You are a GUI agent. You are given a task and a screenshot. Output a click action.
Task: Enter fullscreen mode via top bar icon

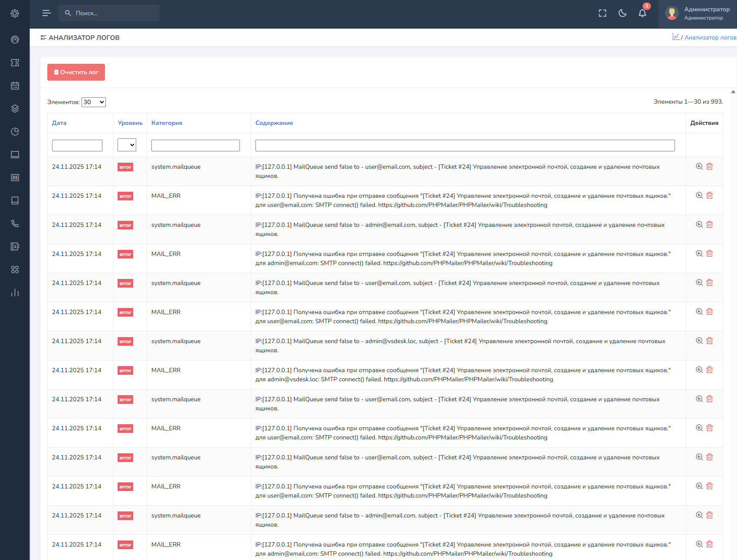coord(603,13)
